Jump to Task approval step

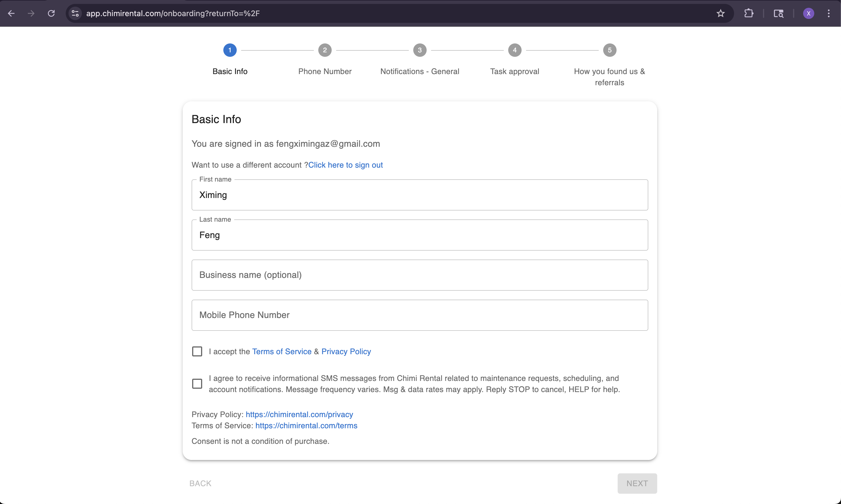[515, 50]
